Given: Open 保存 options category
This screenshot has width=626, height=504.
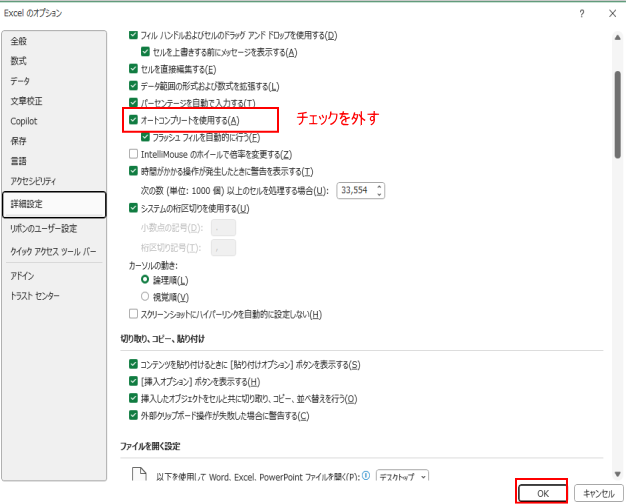Looking at the screenshot, I should click(x=54, y=141).
